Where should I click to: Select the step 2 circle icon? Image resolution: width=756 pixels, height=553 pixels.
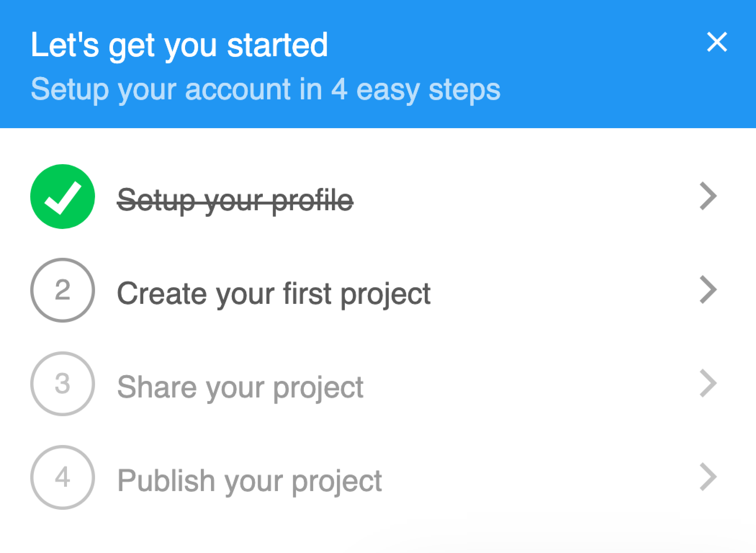[63, 290]
